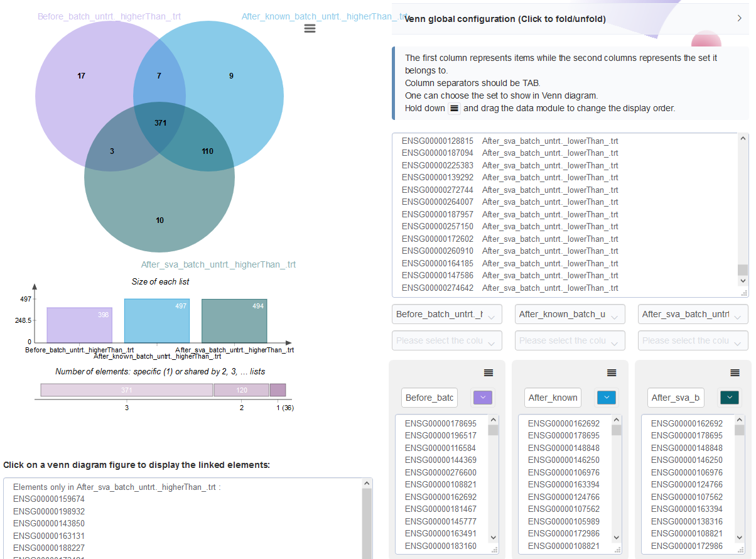This screenshot has width=756, height=559.
Task: Click drag handle icon of After_known data module
Action: coord(612,372)
